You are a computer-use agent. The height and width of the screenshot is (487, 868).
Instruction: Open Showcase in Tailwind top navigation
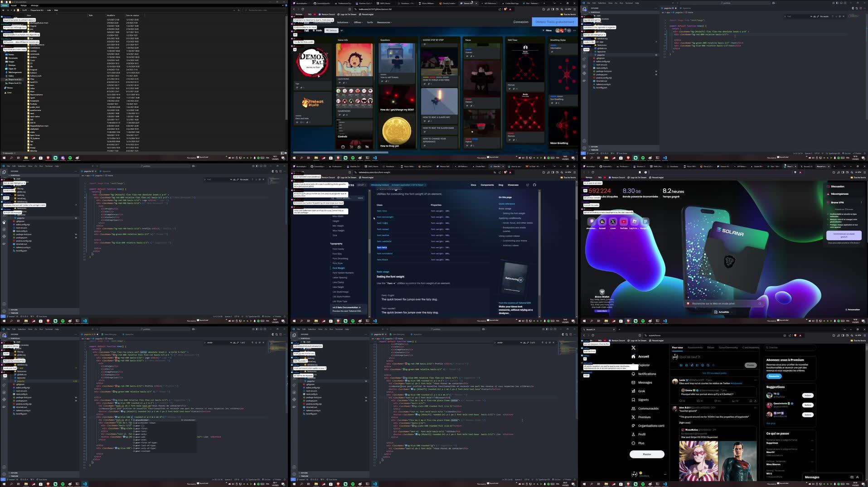coord(513,185)
